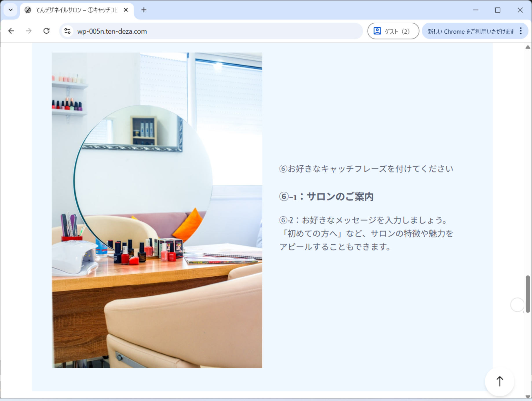532x401 pixels.
Task: Open the site information icon in address bar
Action: click(67, 31)
